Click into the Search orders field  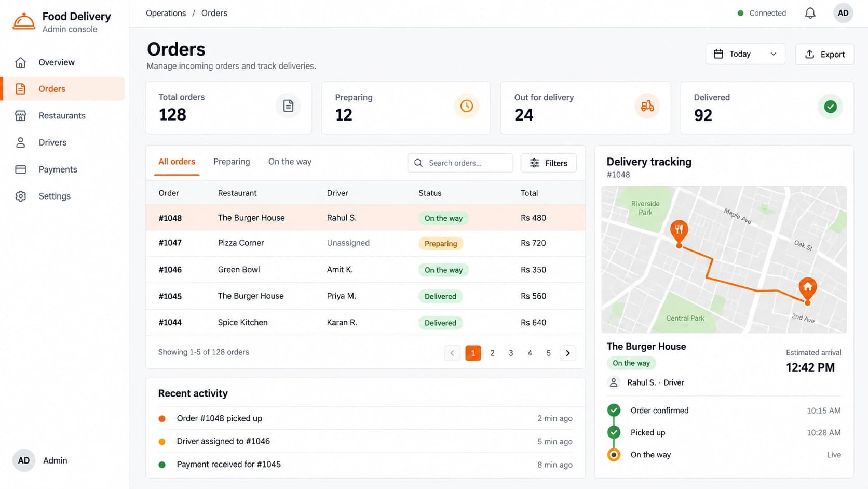[460, 163]
